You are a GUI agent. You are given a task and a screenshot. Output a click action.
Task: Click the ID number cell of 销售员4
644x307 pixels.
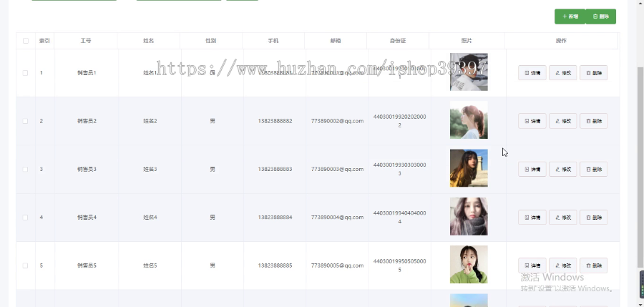[399, 217]
